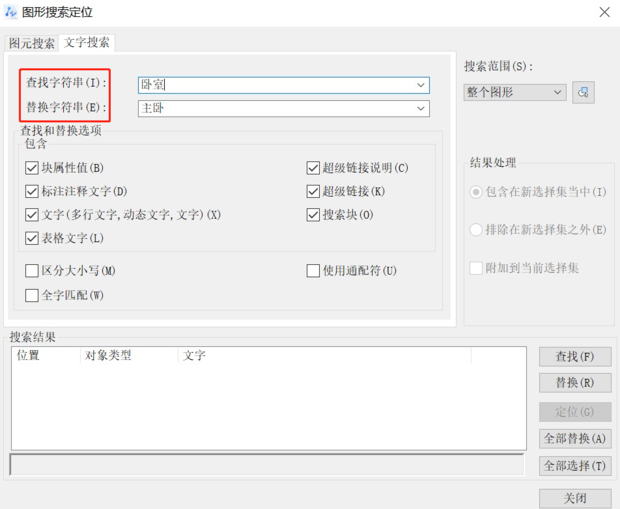Switch to the 图元搜索 tab

point(32,43)
